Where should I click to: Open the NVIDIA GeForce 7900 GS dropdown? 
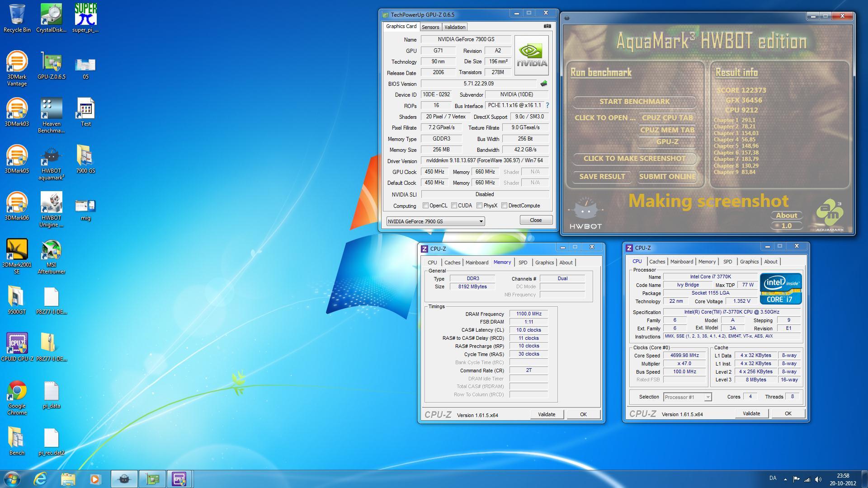point(436,221)
